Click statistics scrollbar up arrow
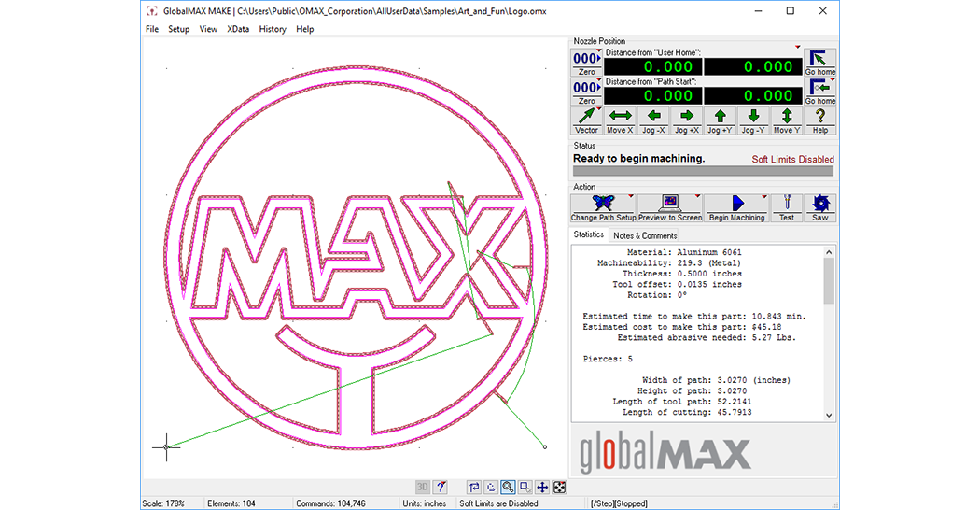This screenshot has height=510, width=980. coord(829,252)
